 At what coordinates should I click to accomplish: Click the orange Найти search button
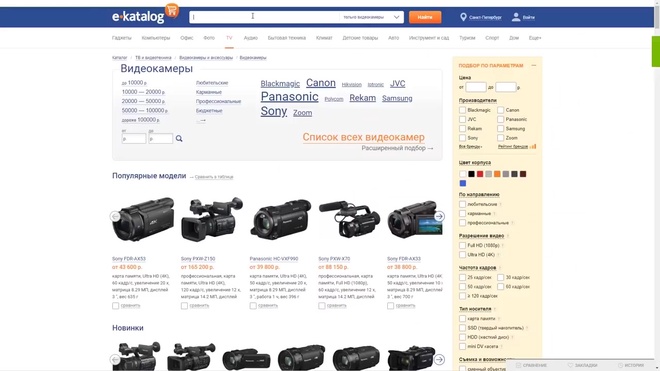click(425, 17)
